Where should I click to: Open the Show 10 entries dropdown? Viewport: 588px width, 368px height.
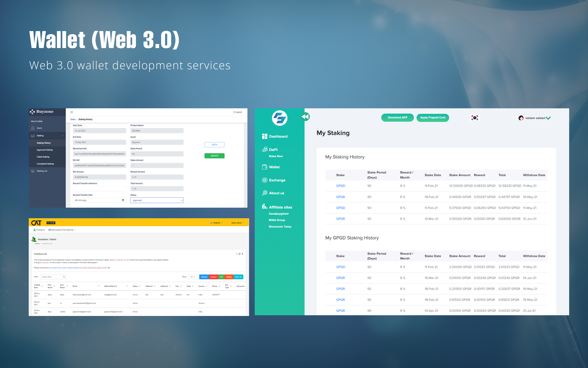[193, 277]
